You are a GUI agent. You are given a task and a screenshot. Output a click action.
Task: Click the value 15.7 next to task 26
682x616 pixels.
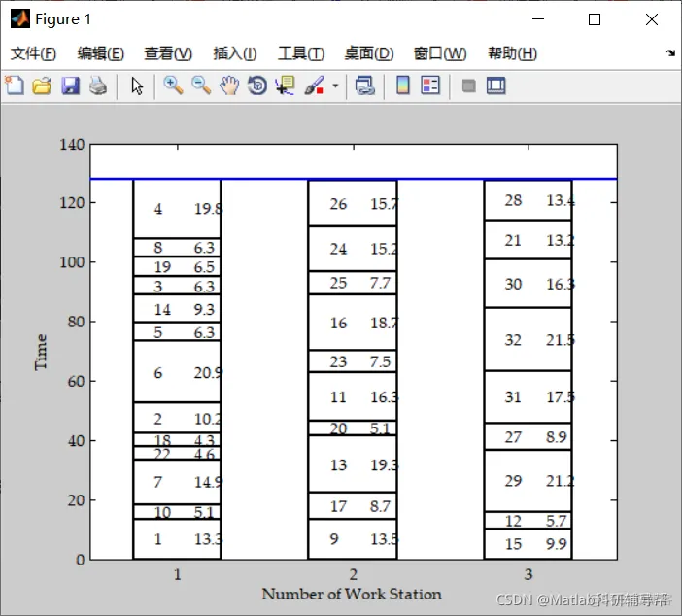384,204
